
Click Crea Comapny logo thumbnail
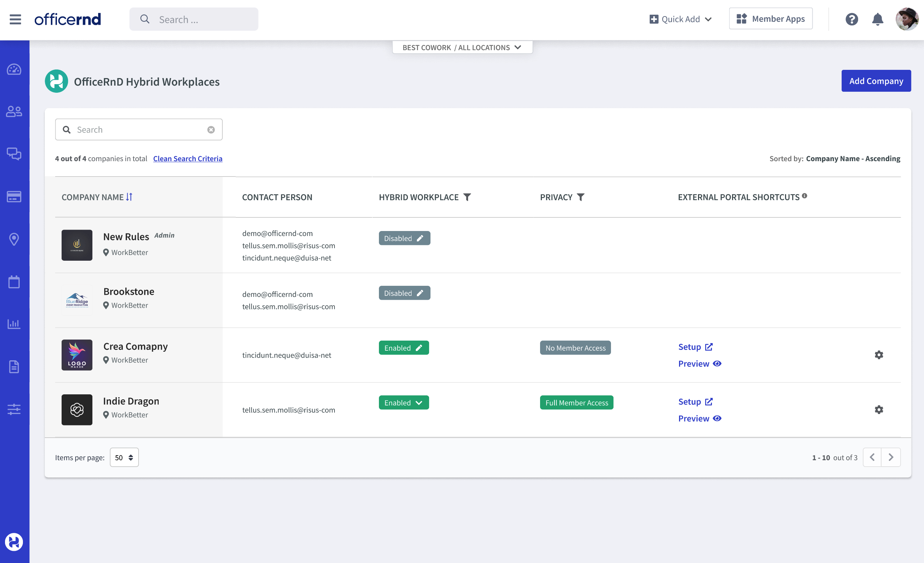77,355
